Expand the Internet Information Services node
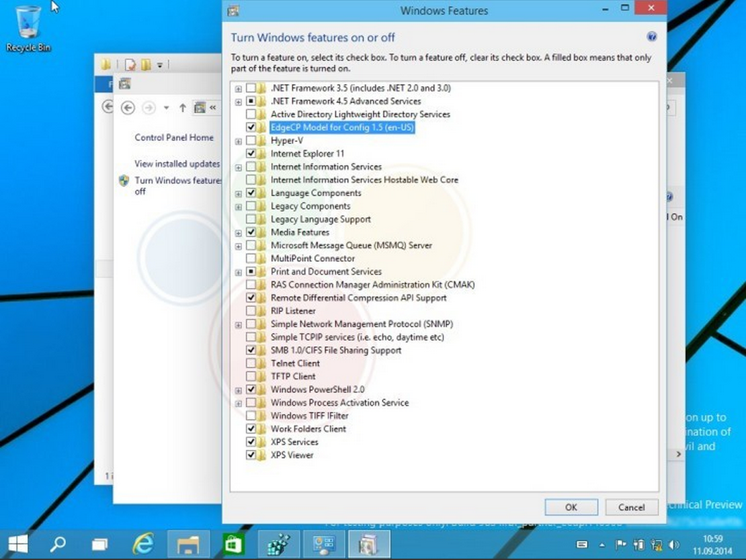This screenshot has width=746, height=560. click(x=238, y=167)
